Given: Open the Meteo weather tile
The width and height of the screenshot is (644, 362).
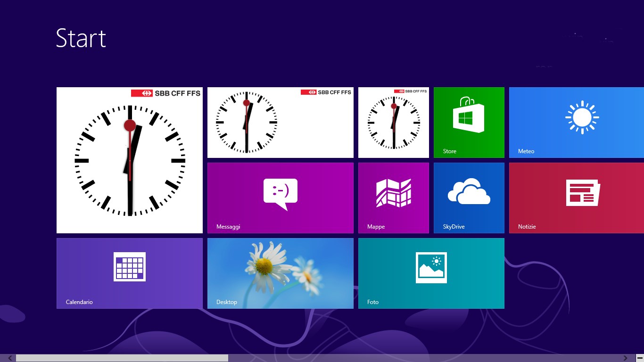Looking at the screenshot, I should (577, 123).
